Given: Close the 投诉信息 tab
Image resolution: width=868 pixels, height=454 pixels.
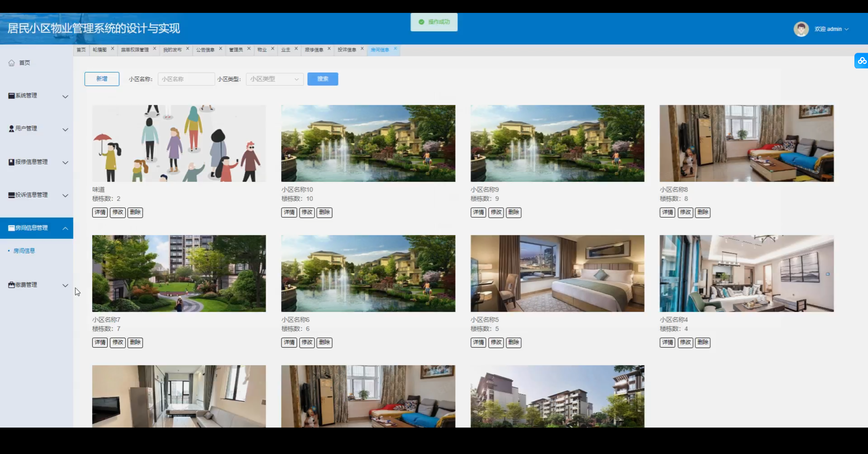Looking at the screenshot, I should tap(362, 48).
